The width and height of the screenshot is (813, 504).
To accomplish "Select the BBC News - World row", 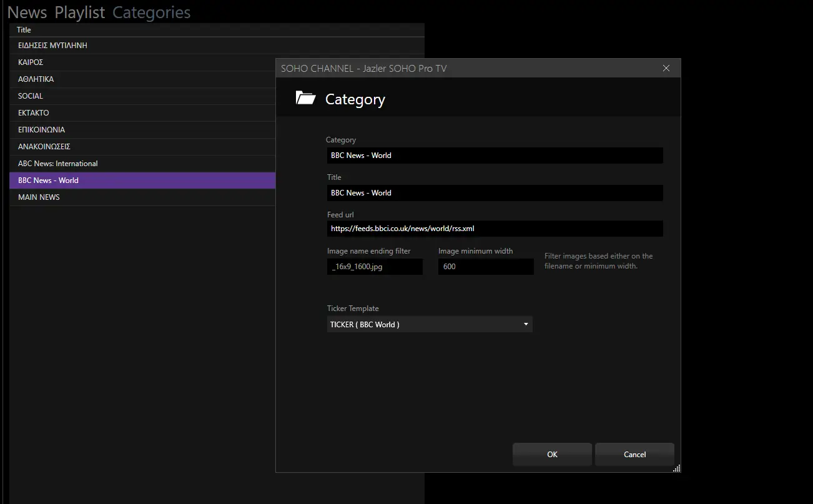I will pyautogui.click(x=142, y=180).
